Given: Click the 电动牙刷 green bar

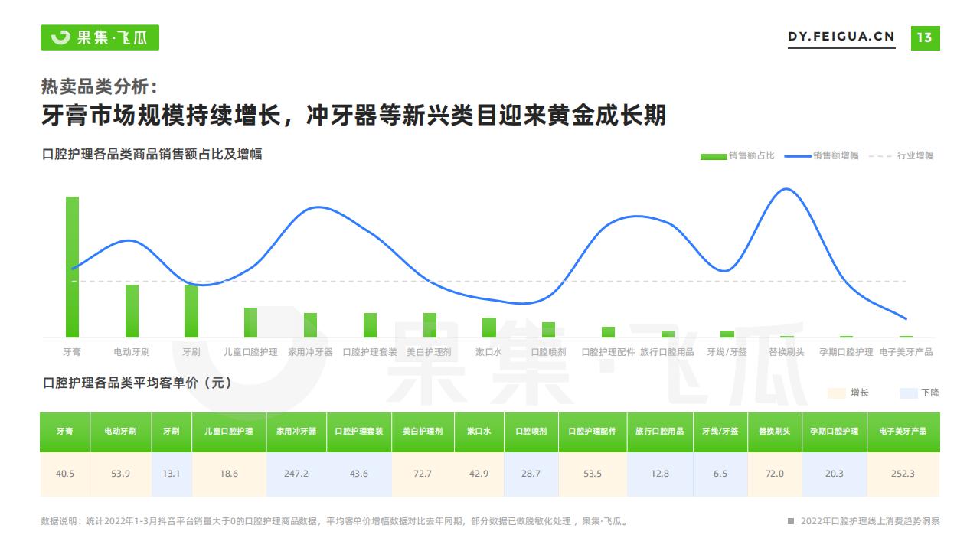Looking at the screenshot, I should point(132,311).
